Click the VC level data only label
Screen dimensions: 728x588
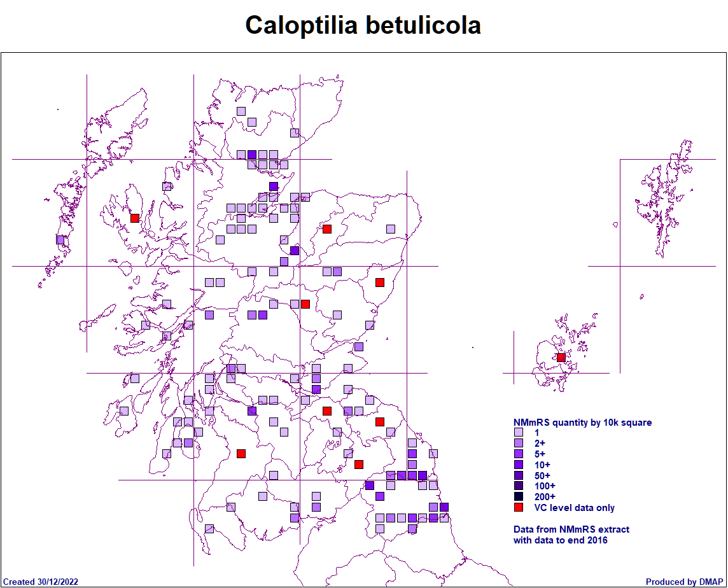[575, 508]
